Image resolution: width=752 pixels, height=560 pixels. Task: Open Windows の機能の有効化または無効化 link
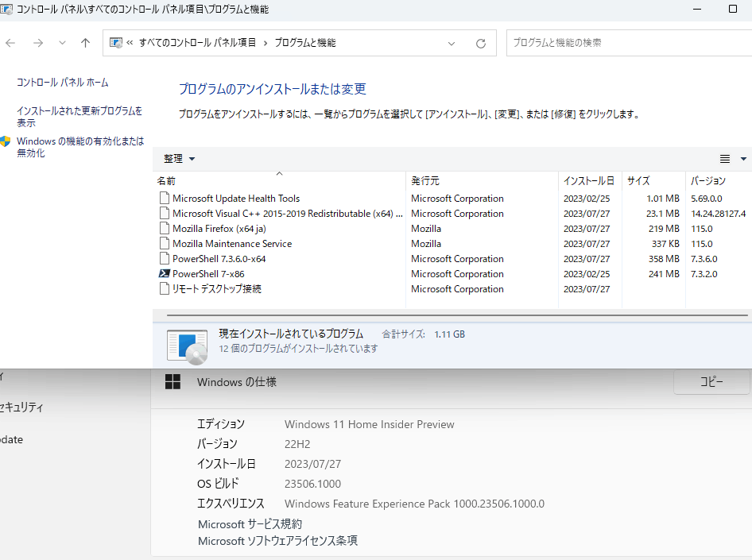[x=80, y=147]
